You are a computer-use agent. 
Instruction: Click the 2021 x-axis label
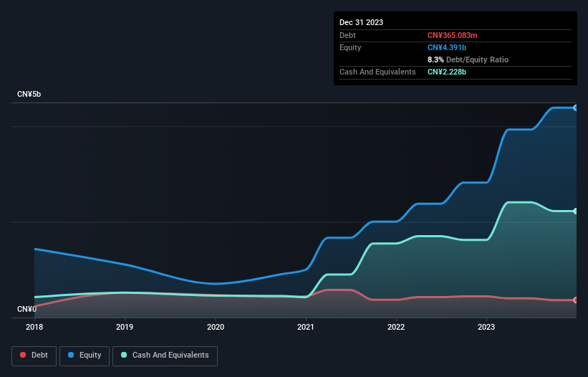(306, 327)
